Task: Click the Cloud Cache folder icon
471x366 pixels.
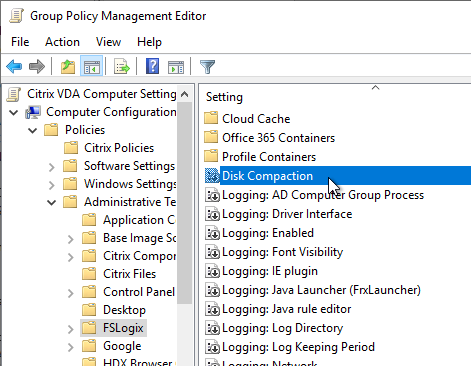Action: [211, 118]
